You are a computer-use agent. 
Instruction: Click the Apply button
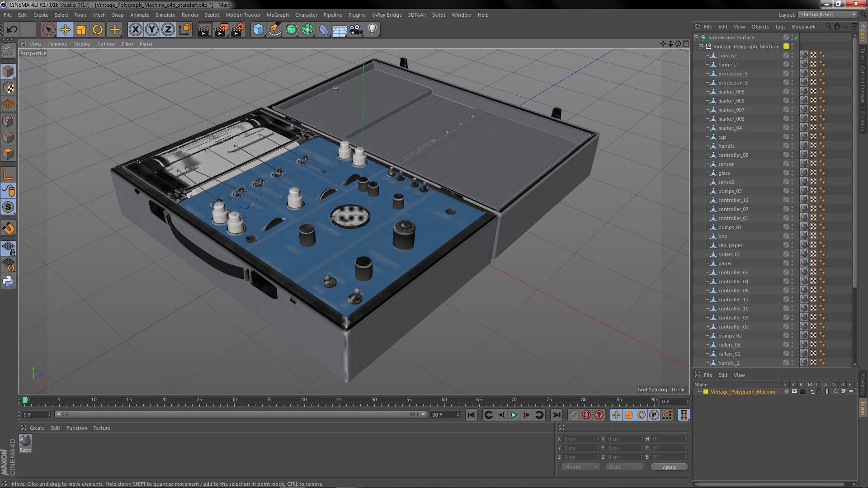(x=669, y=467)
